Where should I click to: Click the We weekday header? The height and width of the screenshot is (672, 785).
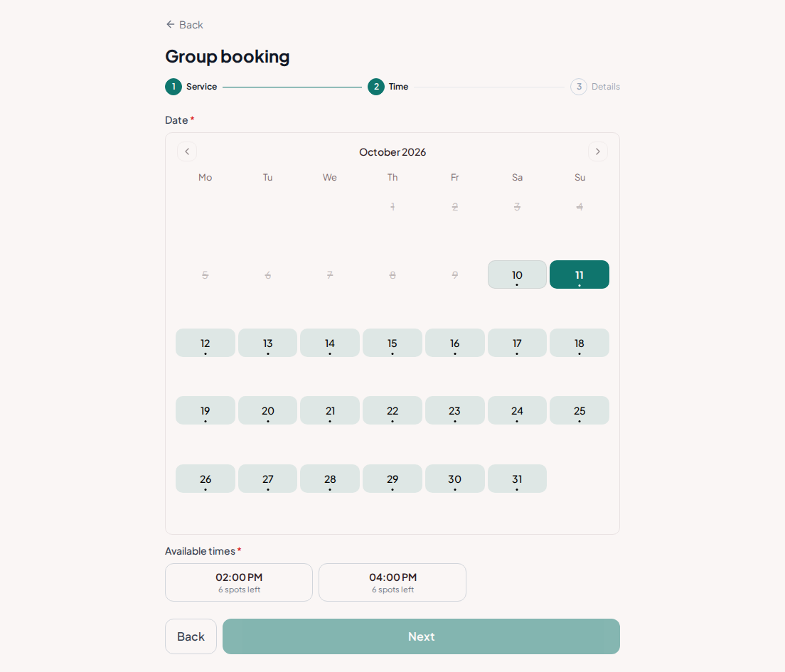[x=330, y=177]
